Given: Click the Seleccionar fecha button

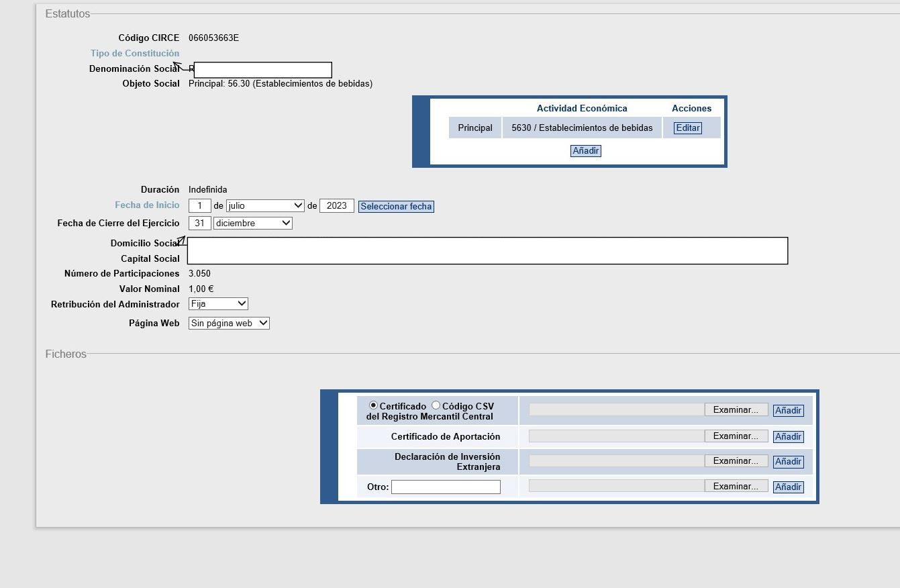Looking at the screenshot, I should [x=396, y=207].
